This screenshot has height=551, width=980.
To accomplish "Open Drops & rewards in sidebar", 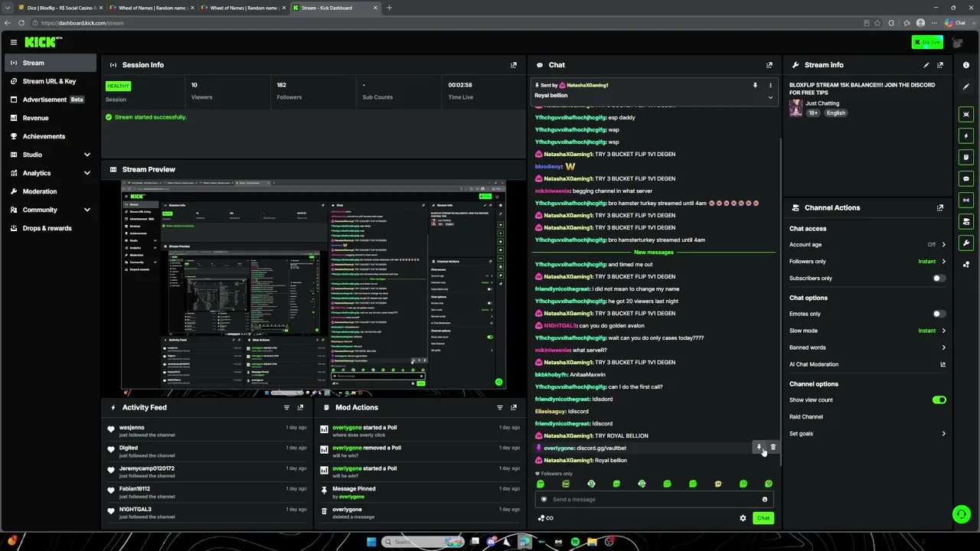I will click(51, 228).
